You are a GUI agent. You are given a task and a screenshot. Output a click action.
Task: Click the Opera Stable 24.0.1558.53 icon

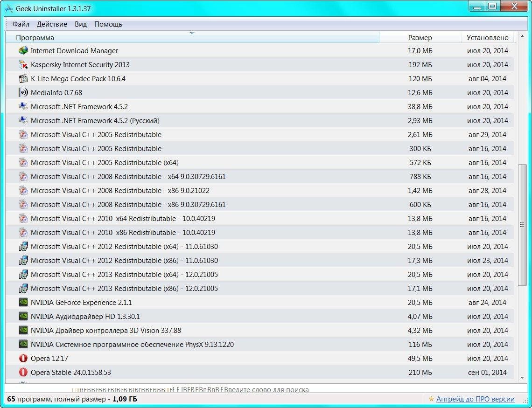(x=23, y=372)
